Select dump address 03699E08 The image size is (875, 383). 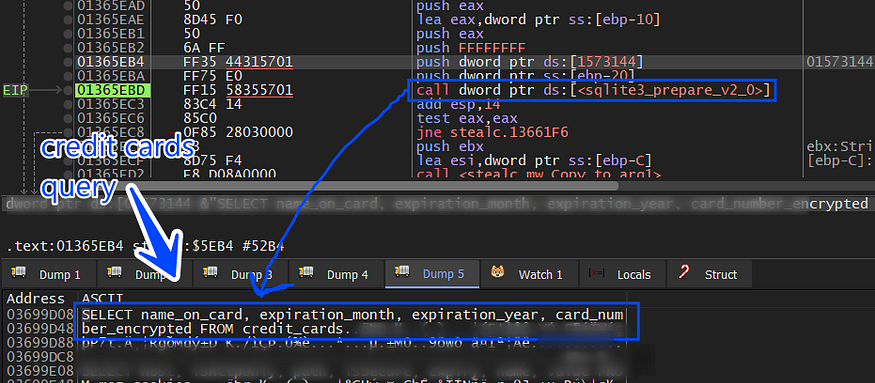pyautogui.click(x=40, y=370)
